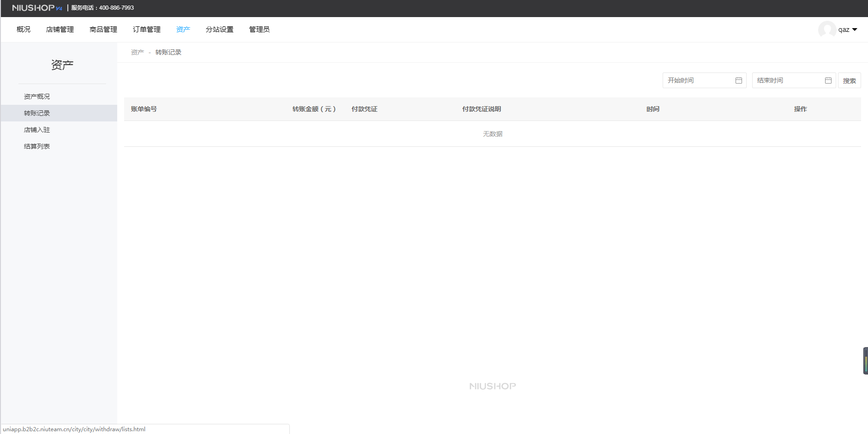The width and height of the screenshot is (868, 434).
Task: Click the 转账金额（元） column header
Action: [314, 109]
